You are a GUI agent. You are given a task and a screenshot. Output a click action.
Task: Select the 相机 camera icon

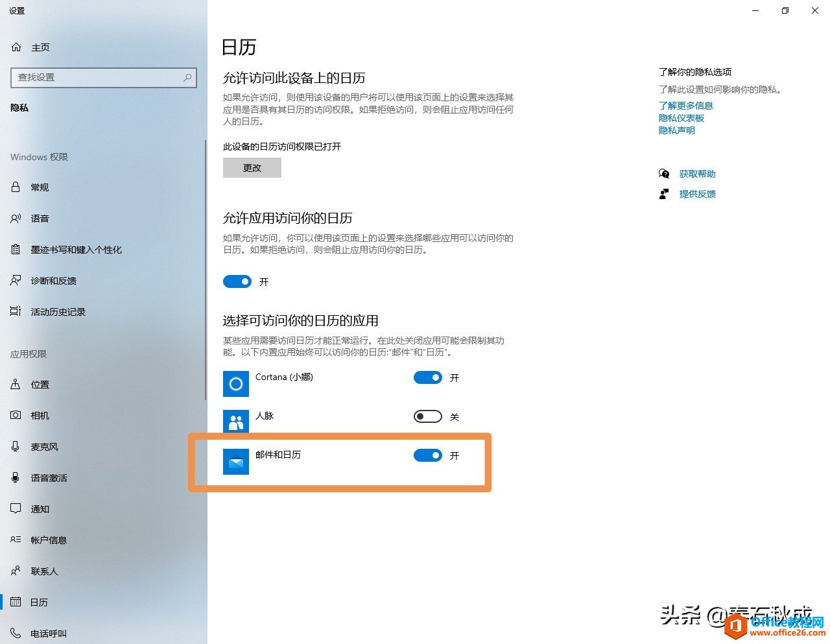(16, 415)
